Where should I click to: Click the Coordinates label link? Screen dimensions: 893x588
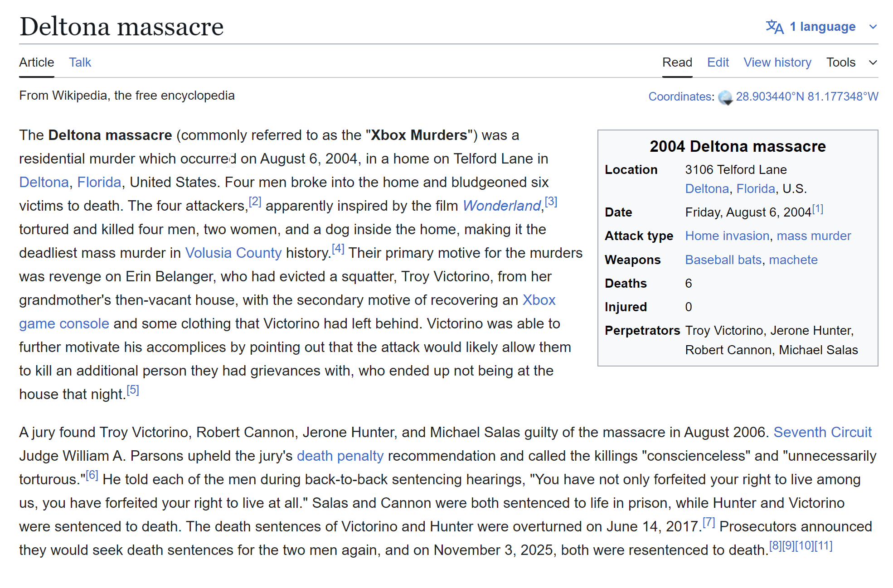(681, 97)
